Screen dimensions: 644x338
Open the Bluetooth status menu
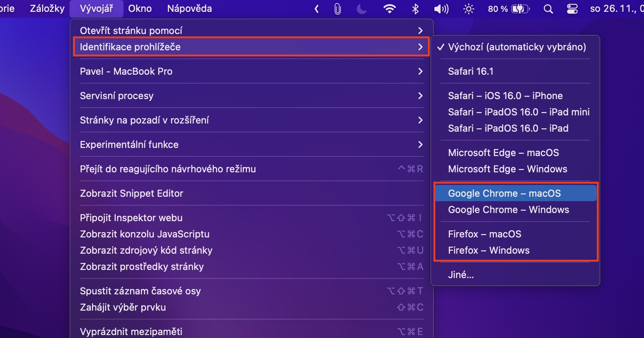[x=415, y=9]
